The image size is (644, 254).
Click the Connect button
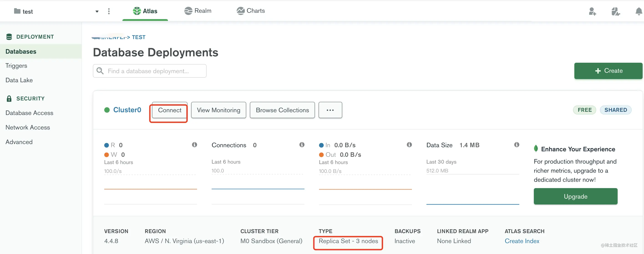tap(170, 110)
